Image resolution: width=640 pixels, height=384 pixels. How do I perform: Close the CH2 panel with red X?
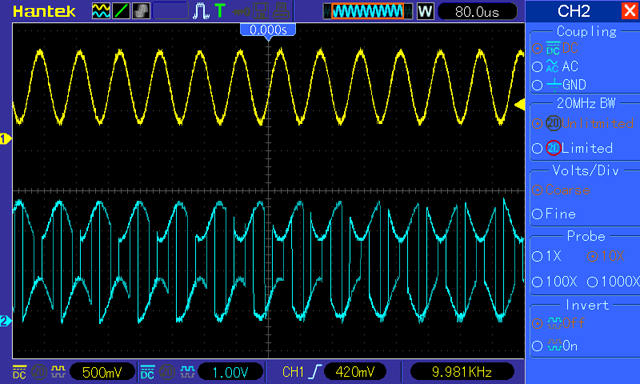[x=630, y=11]
